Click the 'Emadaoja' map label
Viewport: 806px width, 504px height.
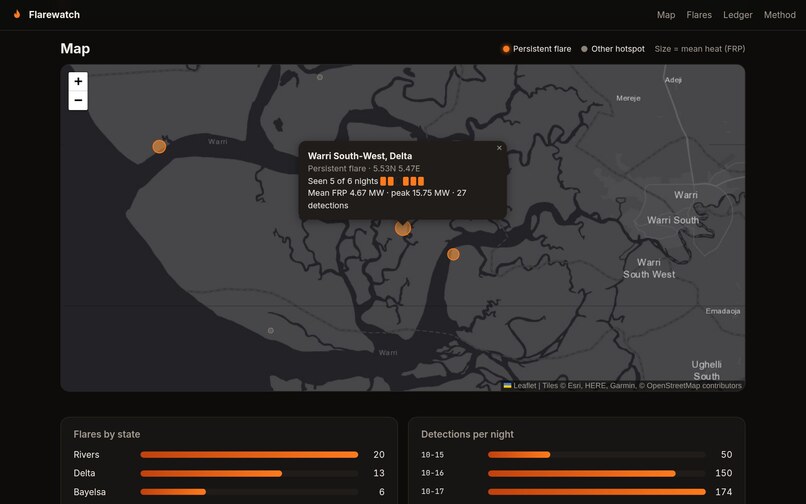pos(723,311)
